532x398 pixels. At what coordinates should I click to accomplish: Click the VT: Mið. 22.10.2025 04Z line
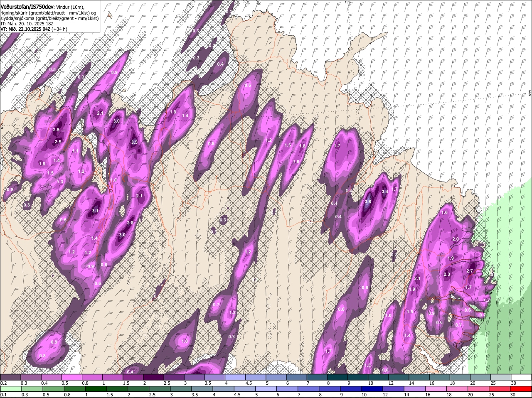(25, 29)
